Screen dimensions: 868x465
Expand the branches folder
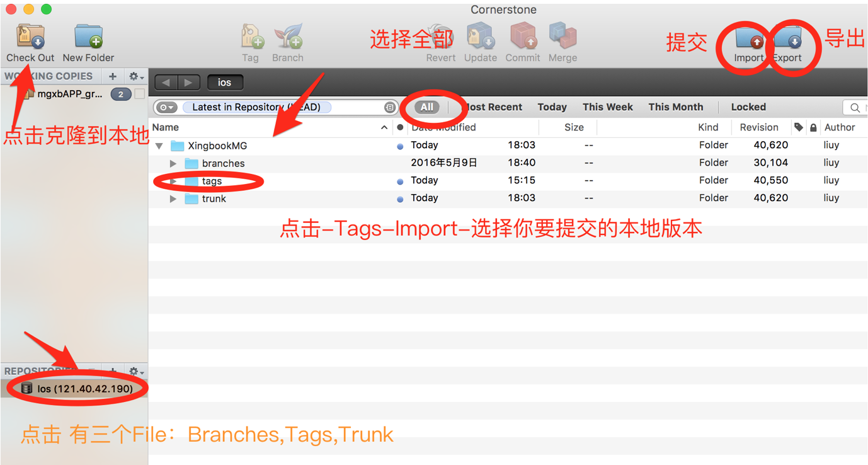coord(173,163)
